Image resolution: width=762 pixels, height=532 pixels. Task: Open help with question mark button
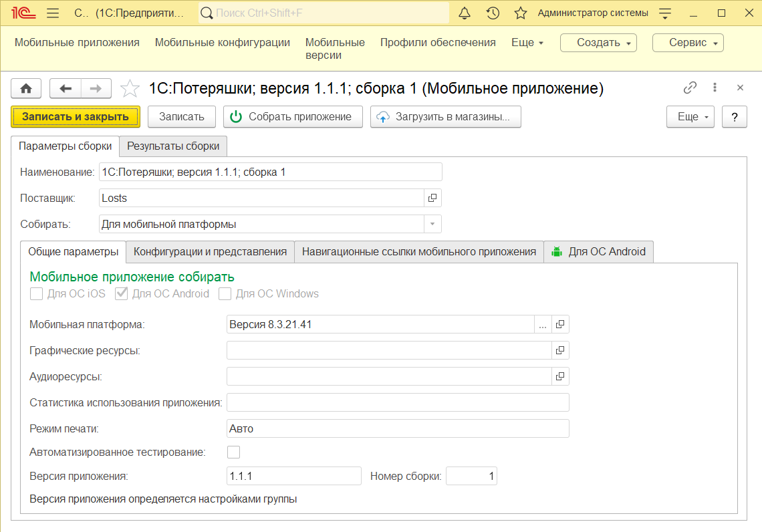735,116
